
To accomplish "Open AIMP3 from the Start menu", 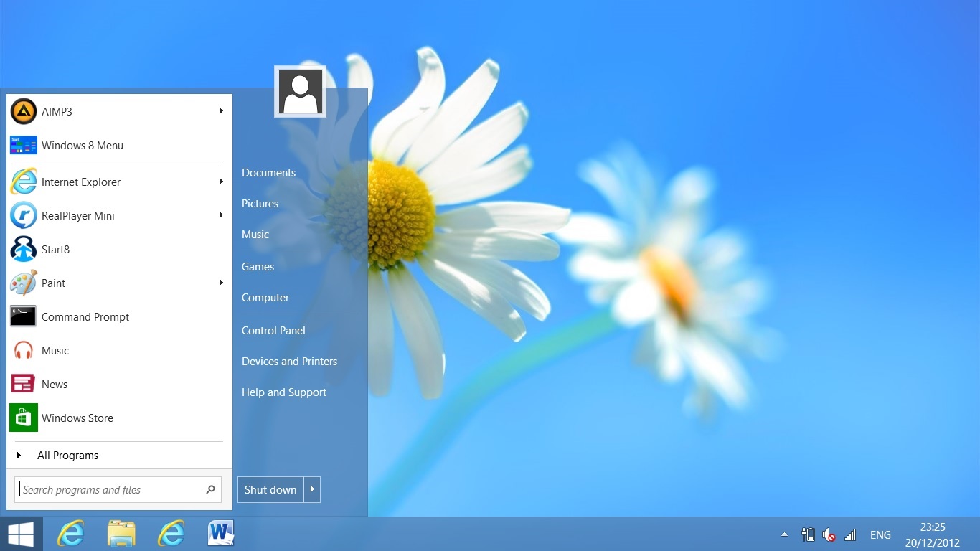I will 57,111.
